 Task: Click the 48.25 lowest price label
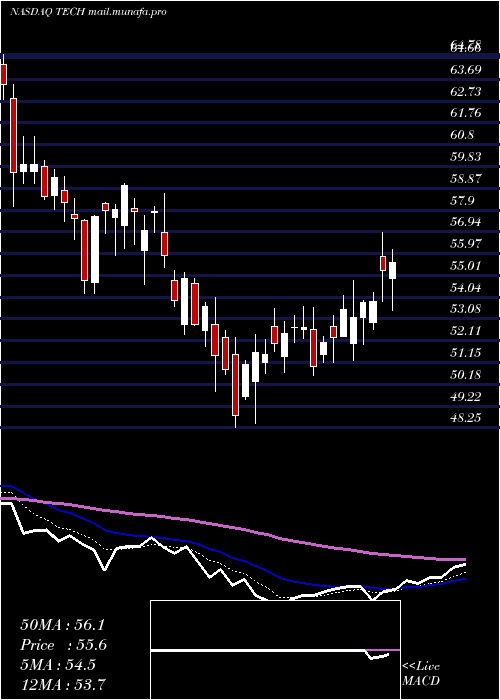pos(466,418)
